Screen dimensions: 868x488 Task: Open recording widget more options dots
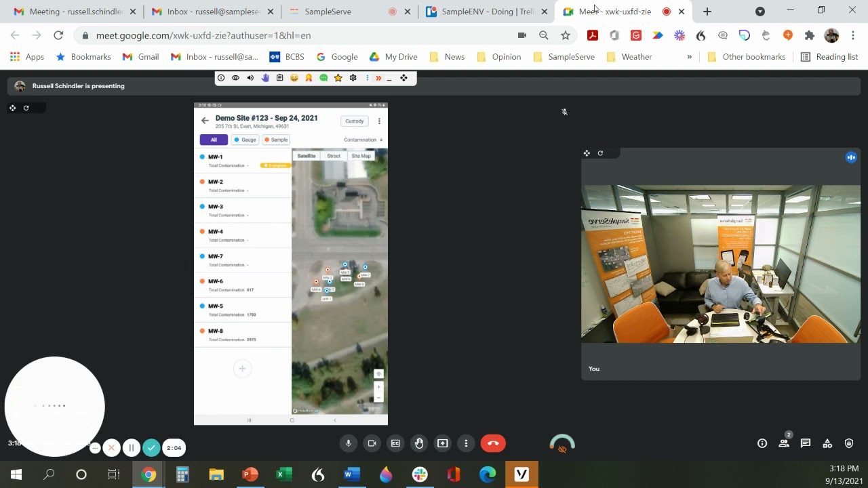95,447
